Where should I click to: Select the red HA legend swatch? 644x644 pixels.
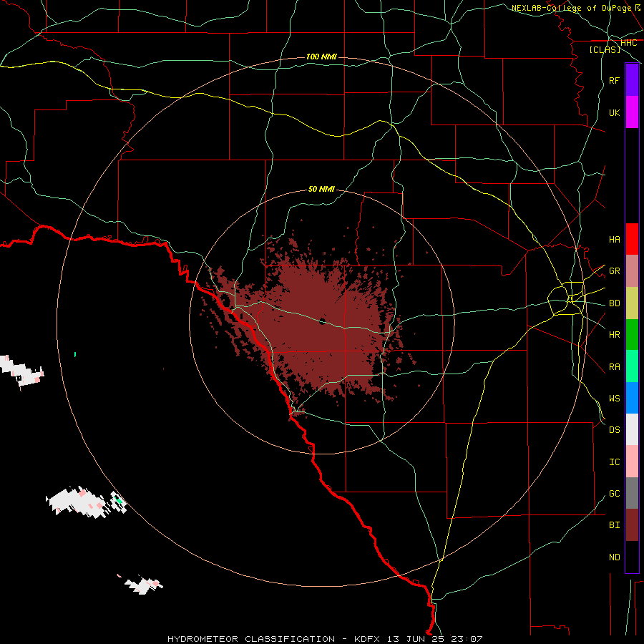[x=632, y=239]
